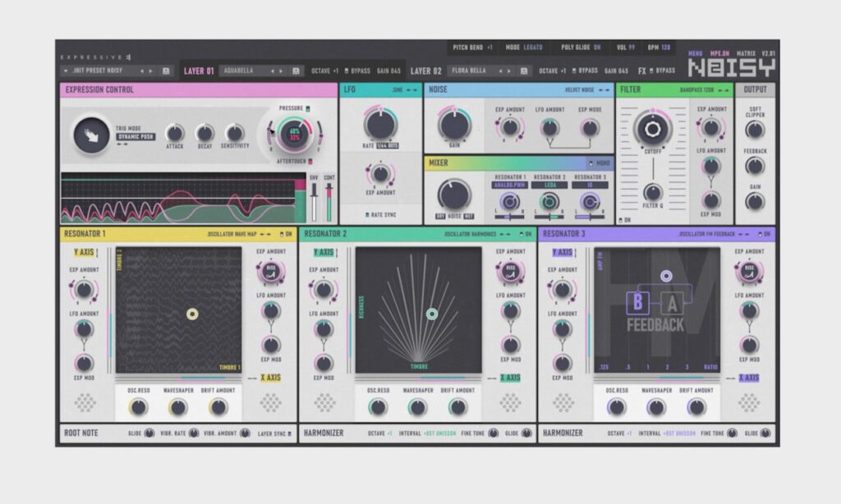The image size is (841, 504).
Task: Change LFO Sine waveform selector
Action: click(405, 90)
